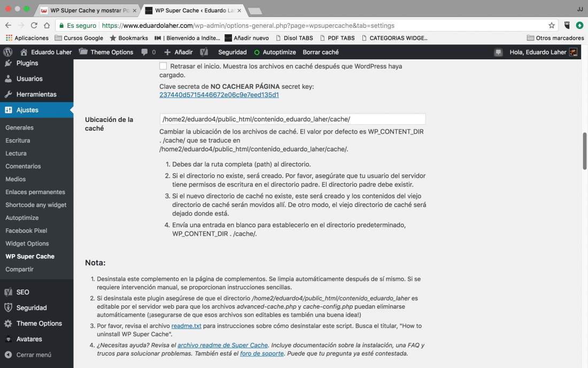Click the Herramientas wrench icon
The width and height of the screenshot is (588, 368).
click(8, 95)
